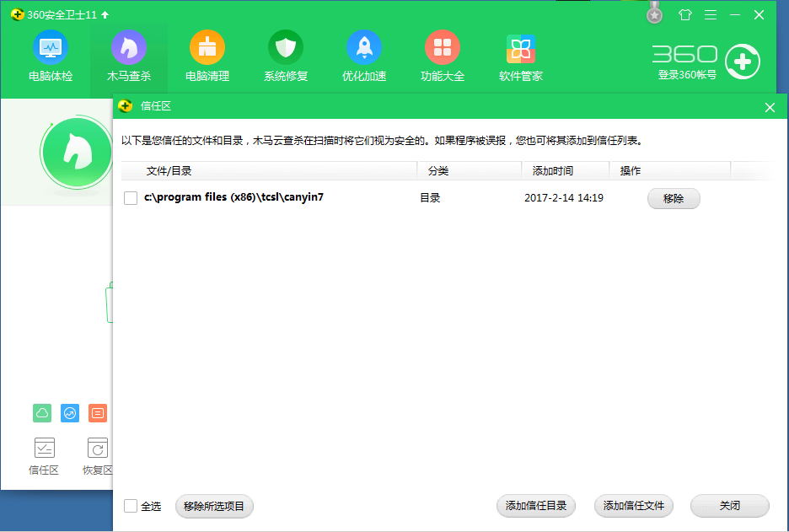Click 添加信任文件 button
Image resolution: width=789 pixels, height=532 pixels.
pyautogui.click(x=634, y=506)
